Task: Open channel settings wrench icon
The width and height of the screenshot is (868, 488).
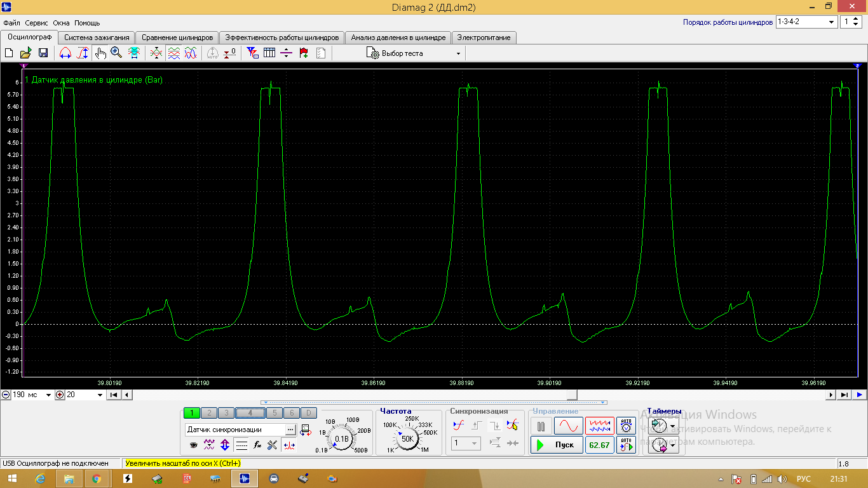Action: click(273, 445)
